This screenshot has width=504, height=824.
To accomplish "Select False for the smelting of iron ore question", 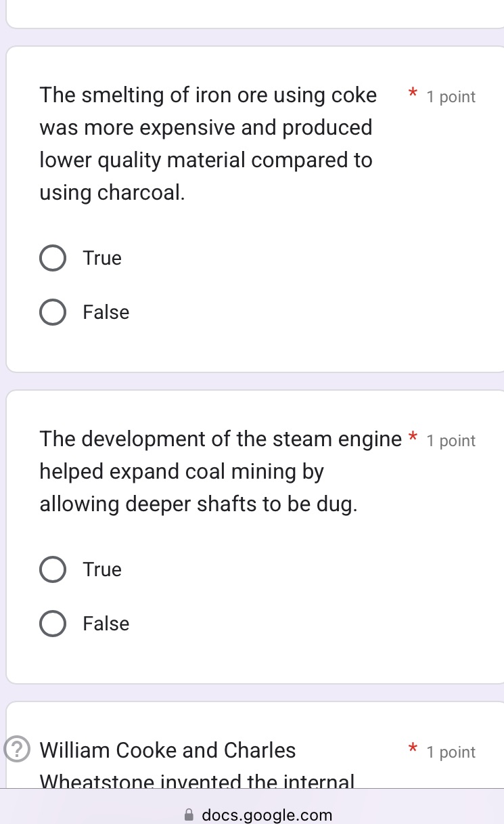I will pyautogui.click(x=52, y=312).
